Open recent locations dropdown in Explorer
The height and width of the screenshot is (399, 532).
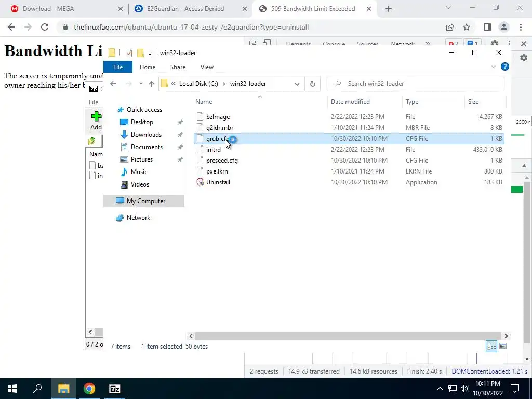coord(141,84)
